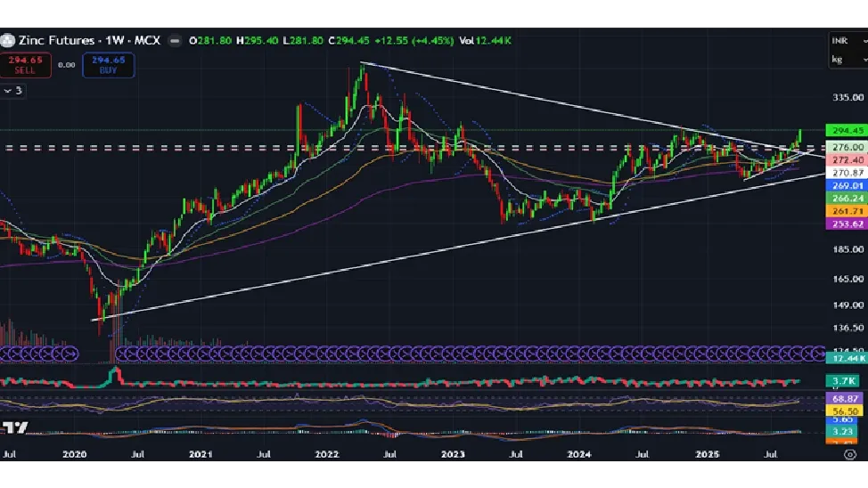Click the 68.87 indicator value label
This screenshot has width=868, height=488.
tap(845, 399)
